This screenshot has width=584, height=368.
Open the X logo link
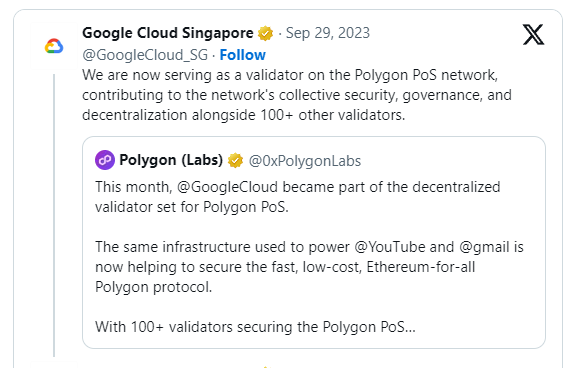[x=533, y=35]
